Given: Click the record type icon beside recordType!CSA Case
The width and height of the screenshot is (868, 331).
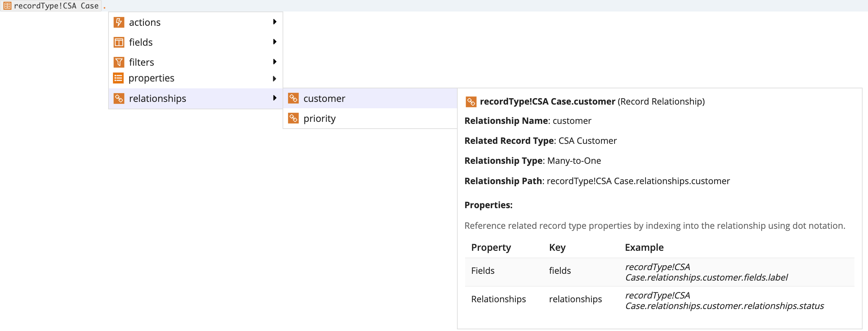Looking at the screenshot, I should pos(7,6).
